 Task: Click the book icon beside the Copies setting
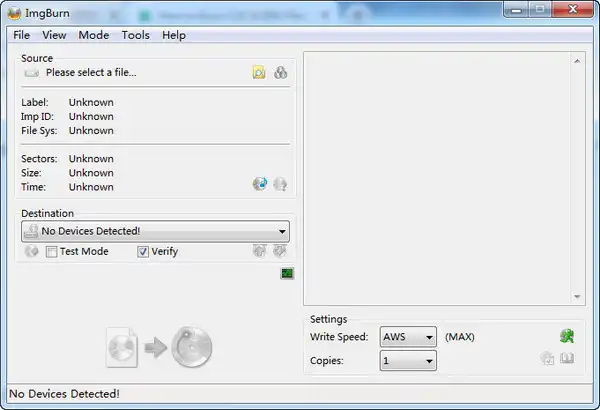point(568,359)
